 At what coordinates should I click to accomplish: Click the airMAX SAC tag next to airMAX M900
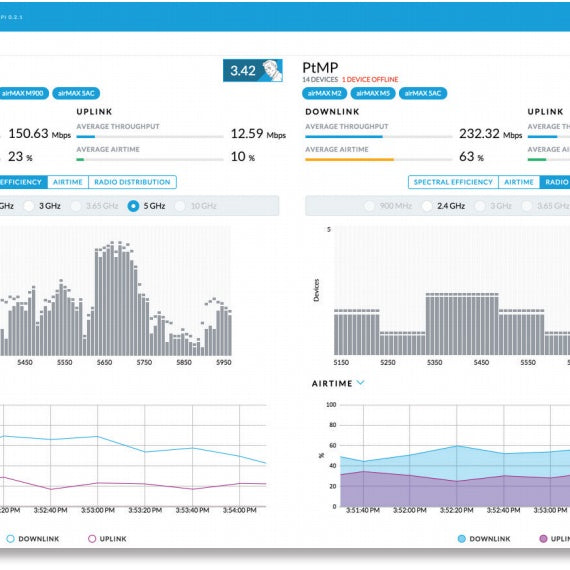[x=76, y=93]
